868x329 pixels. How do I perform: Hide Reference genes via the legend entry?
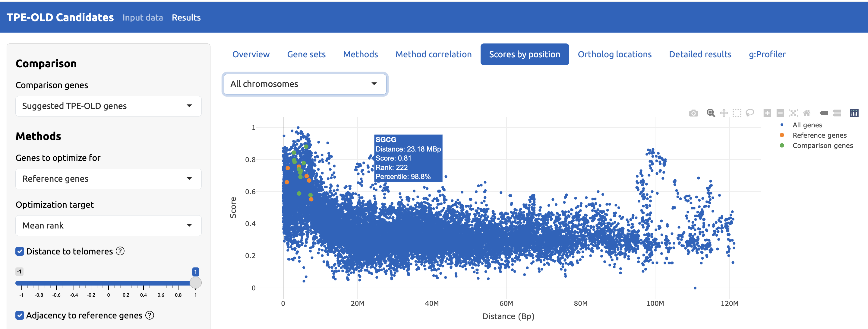(820, 135)
